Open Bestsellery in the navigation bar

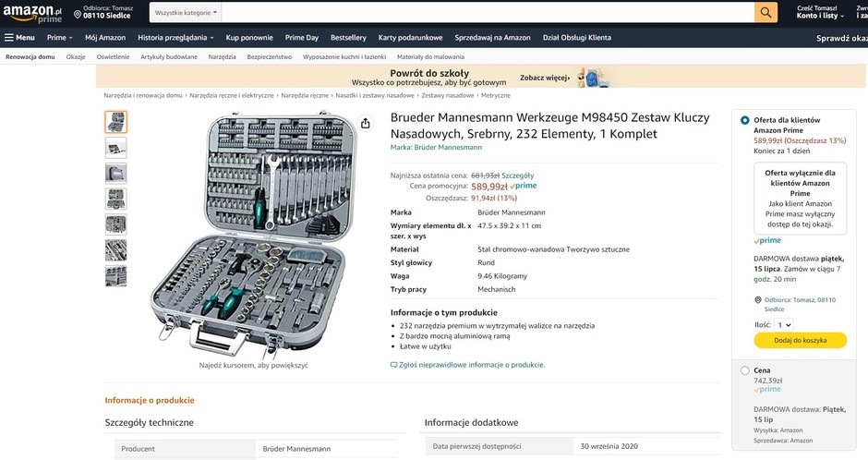[348, 38]
